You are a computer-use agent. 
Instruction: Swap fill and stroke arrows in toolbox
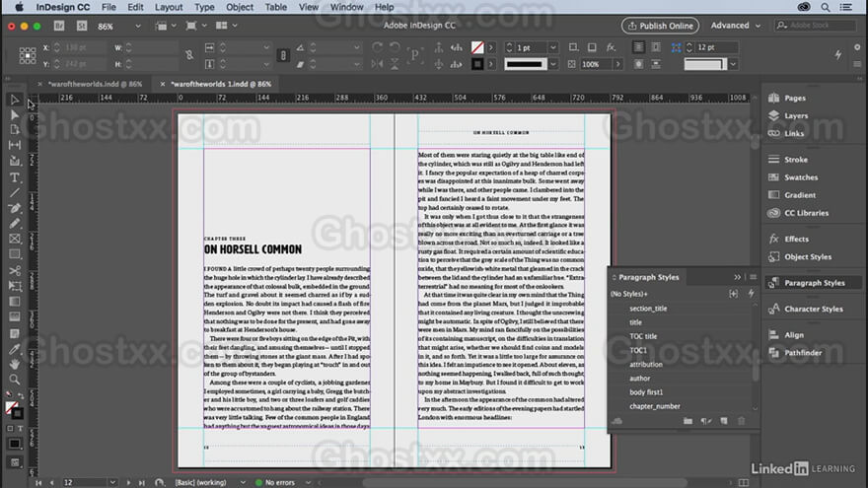coord(21,395)
